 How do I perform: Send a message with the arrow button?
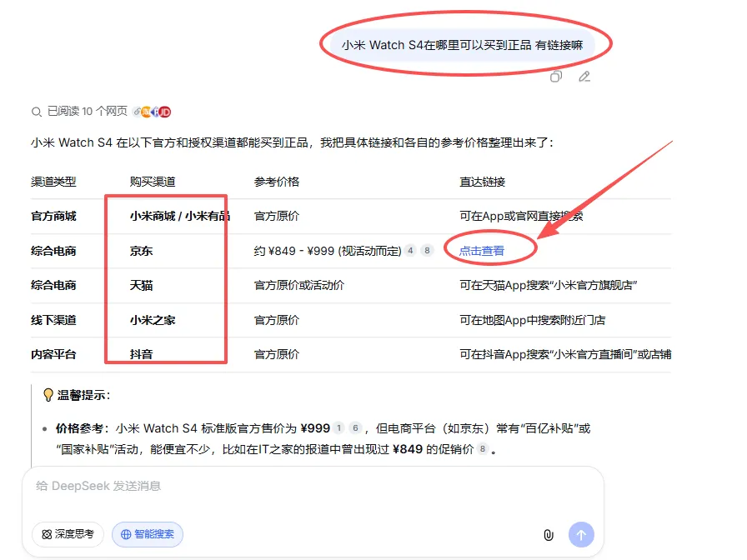point(580,534)
